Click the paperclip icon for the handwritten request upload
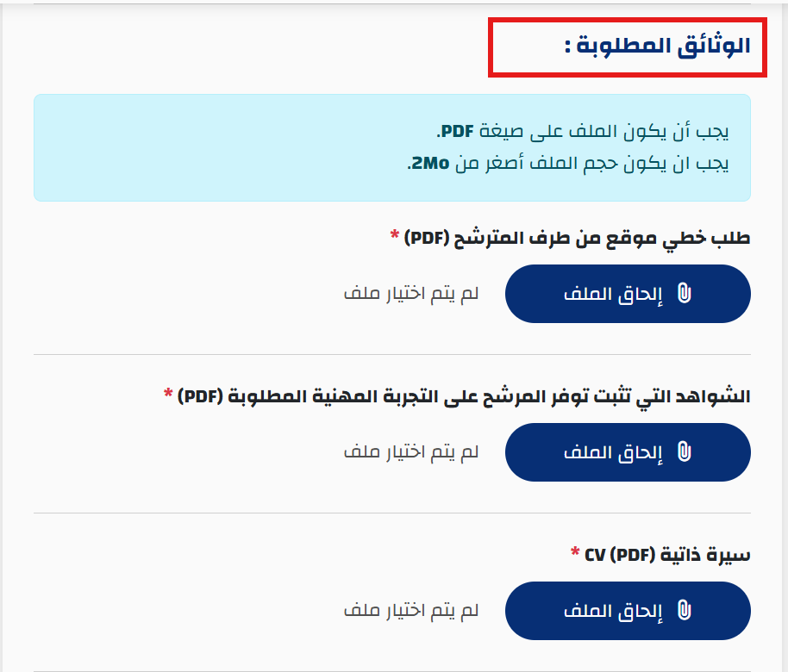Image resolution: width=788 pixels, height=672 pixels. pyautogui.click(x=684, y=294)
